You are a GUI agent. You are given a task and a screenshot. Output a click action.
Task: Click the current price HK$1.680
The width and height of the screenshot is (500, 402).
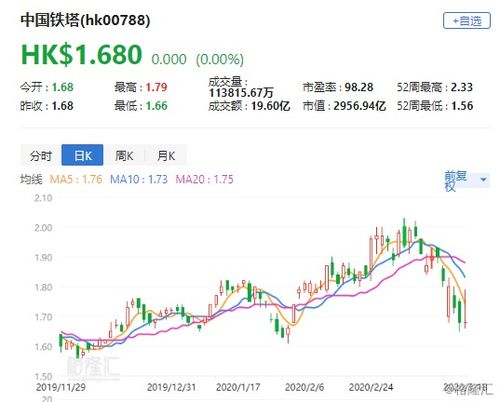click(x=82, y=54)
